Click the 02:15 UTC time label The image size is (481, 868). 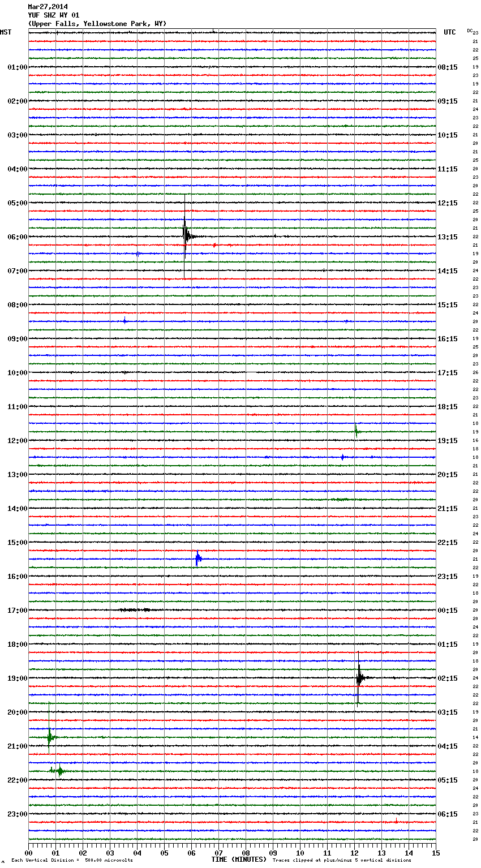click(448, 678)
